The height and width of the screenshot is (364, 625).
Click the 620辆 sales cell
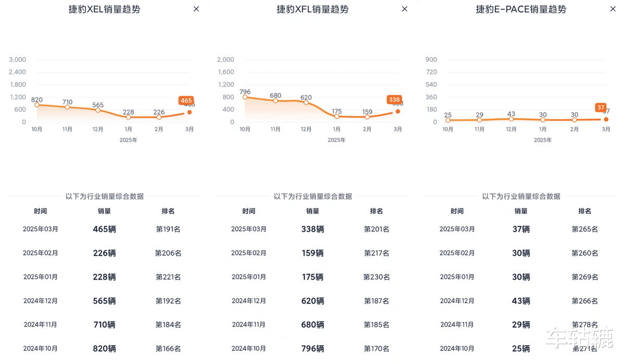click(x=312, y=301)
